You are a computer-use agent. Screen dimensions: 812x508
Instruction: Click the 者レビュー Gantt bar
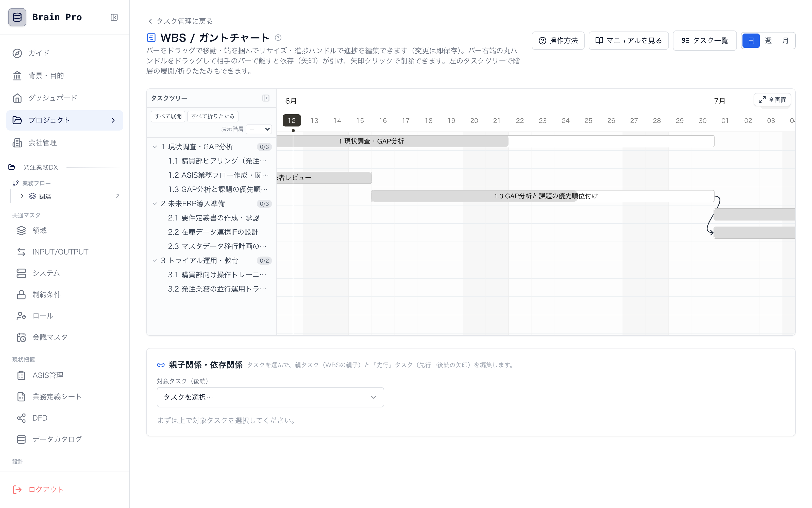[324, 178]
